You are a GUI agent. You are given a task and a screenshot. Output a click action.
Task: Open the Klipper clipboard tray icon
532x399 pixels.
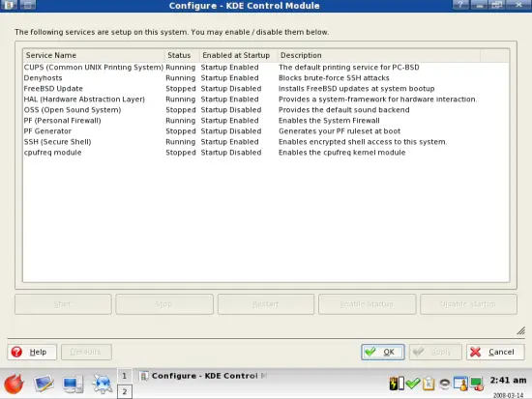point(429,384)
